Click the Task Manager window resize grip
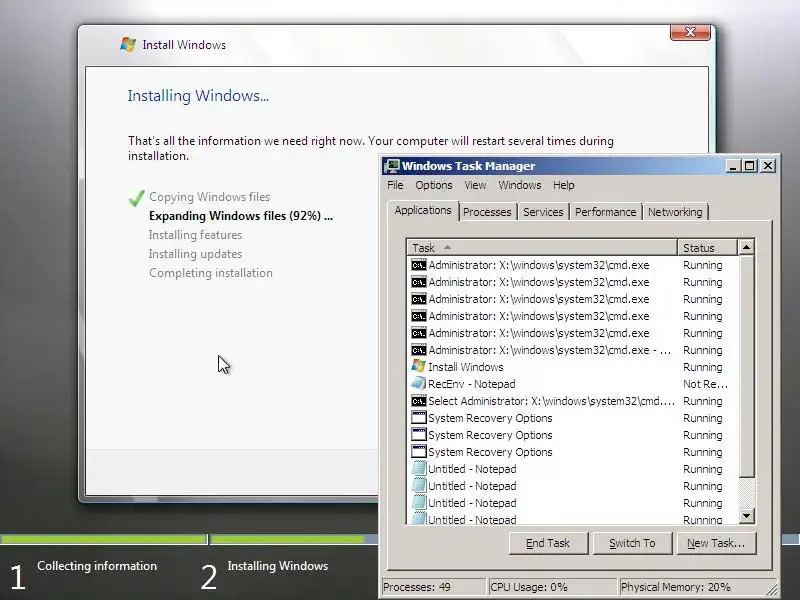800x600 pixels. point(771,589)
